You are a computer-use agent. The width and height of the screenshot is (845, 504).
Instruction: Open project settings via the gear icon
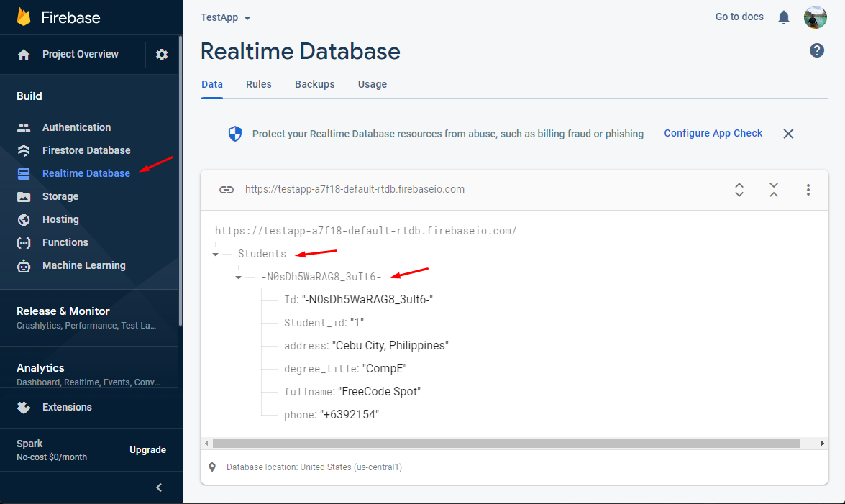[x=161, y=54]
